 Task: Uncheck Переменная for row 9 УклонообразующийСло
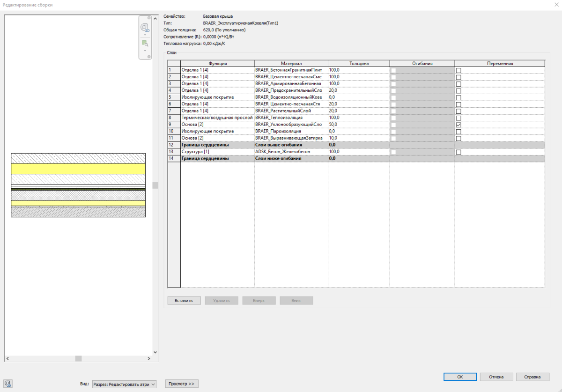[x=458, y=125]
